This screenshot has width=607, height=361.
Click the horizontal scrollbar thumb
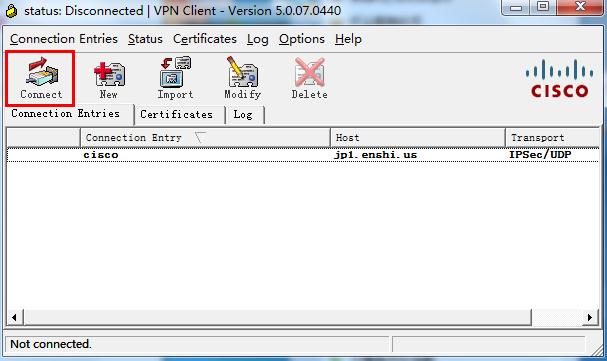coord(278,318)
